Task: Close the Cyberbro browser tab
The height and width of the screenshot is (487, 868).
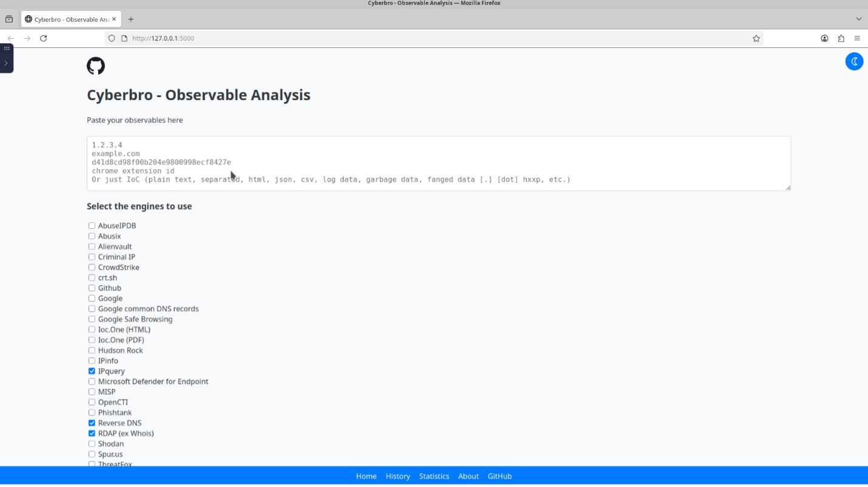Action: tap(114, 19)
